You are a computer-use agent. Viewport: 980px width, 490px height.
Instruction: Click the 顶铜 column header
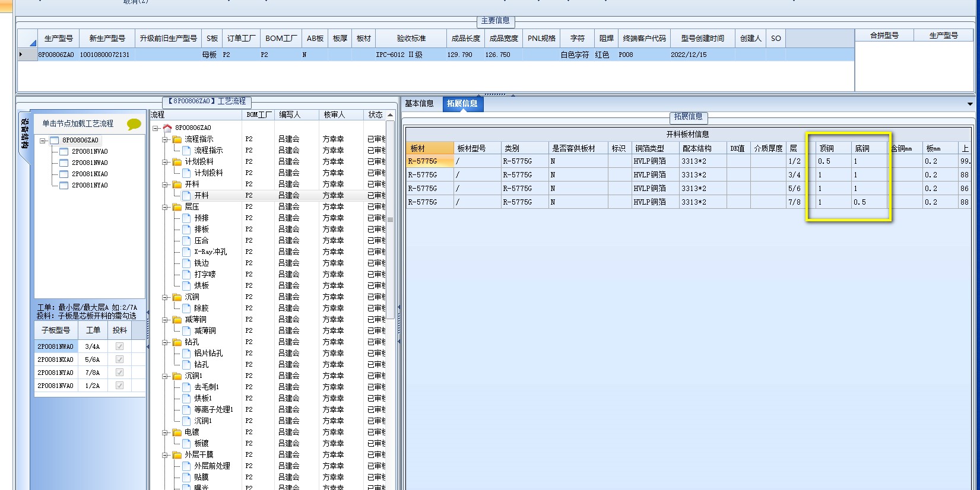click(x=827, y=148)
